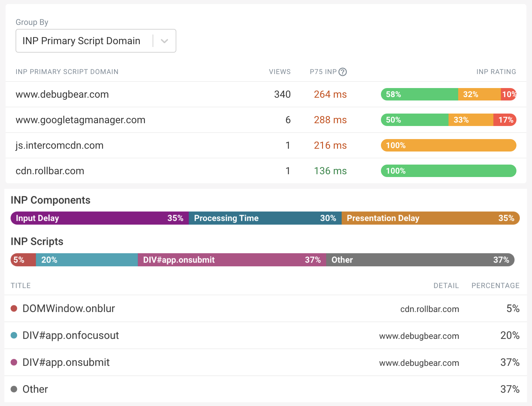Click the Presentation Delay 35% segment
532x406 pixels.
click(431, 218)
